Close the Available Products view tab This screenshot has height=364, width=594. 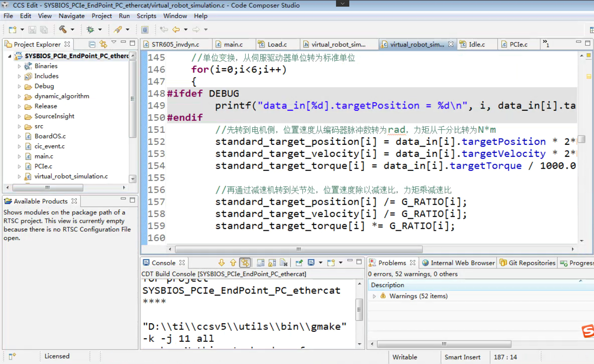pos(74,201)
